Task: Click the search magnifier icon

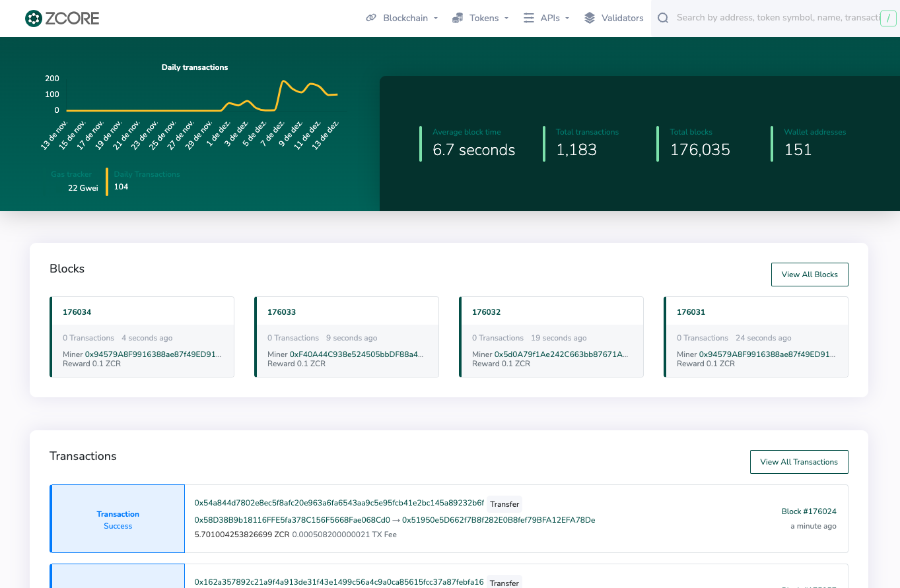Action: [663, 18]
